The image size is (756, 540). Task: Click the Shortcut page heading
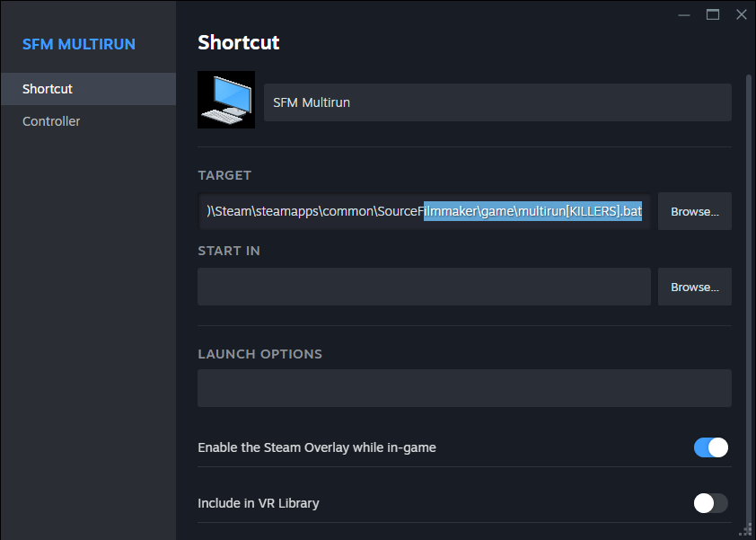coord(239,42)
